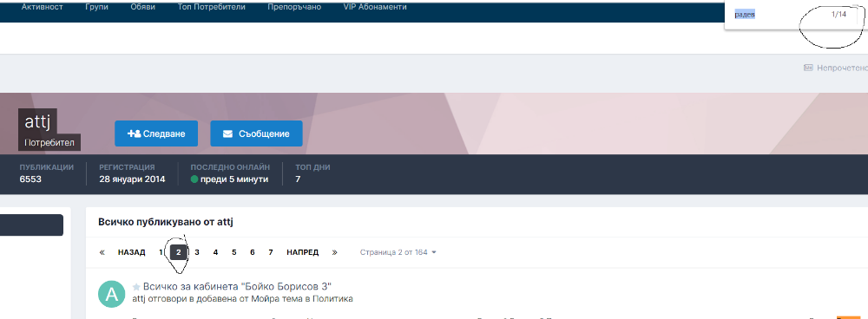Image resolution: width=868 pixels, height=319 pixels.
Task: Open the Активност menu item
Action: [42, 7]
